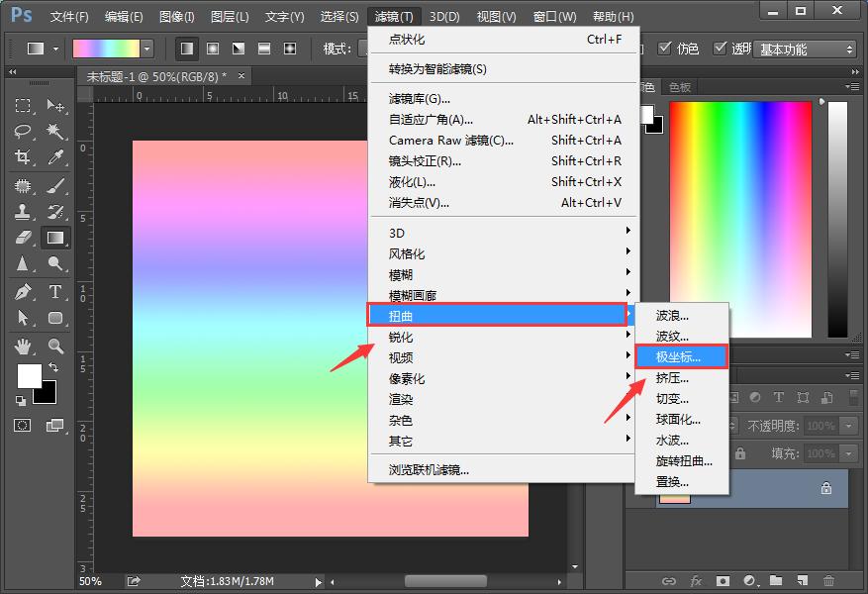Expand the 不透明度 opacity dropdown arrow
Screen dimensions: 868x594
849,426
